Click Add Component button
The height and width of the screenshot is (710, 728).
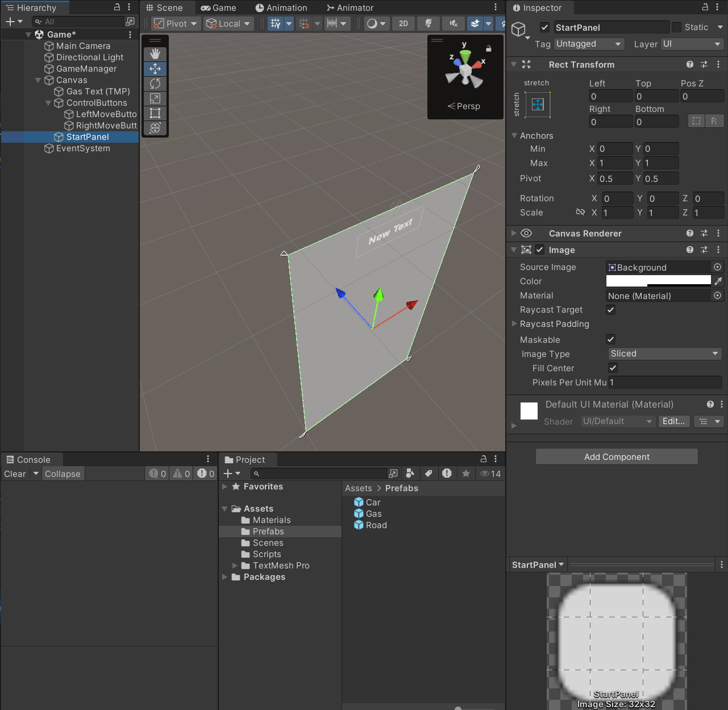click(x=617, y=456)
